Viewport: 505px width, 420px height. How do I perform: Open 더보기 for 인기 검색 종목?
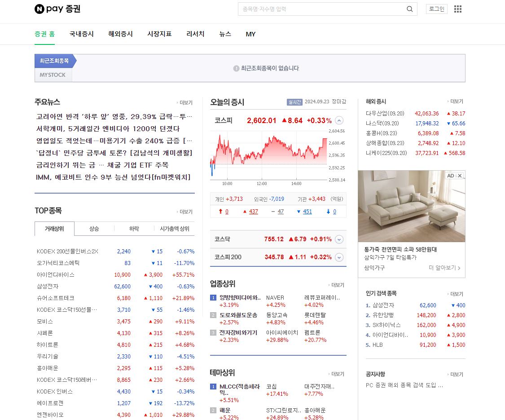(455, 294)
